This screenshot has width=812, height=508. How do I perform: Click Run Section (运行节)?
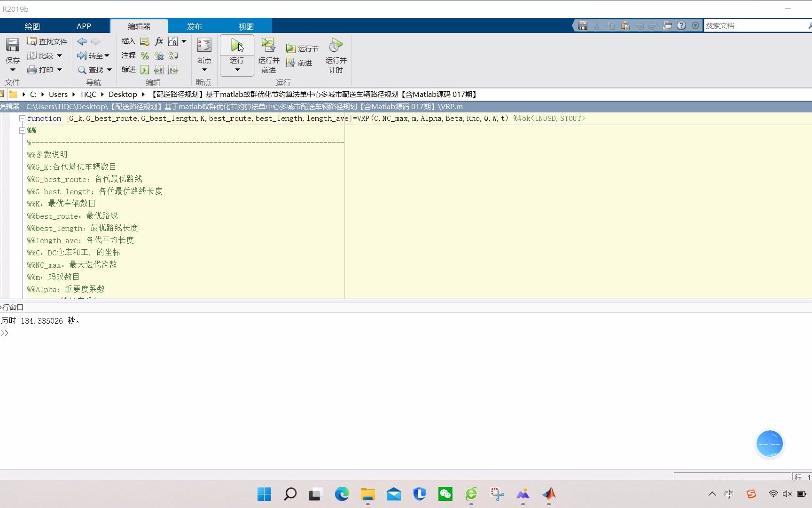(x=302, y=48)
